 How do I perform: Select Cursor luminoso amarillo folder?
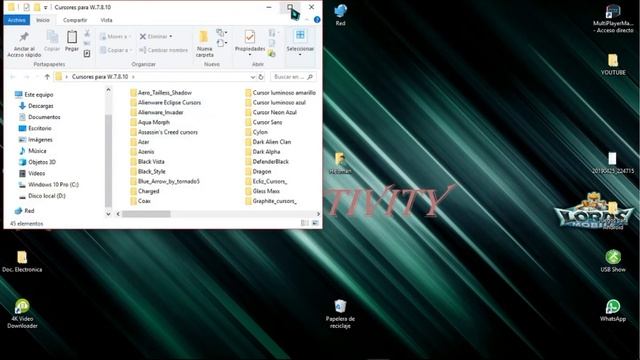point(280,93)
